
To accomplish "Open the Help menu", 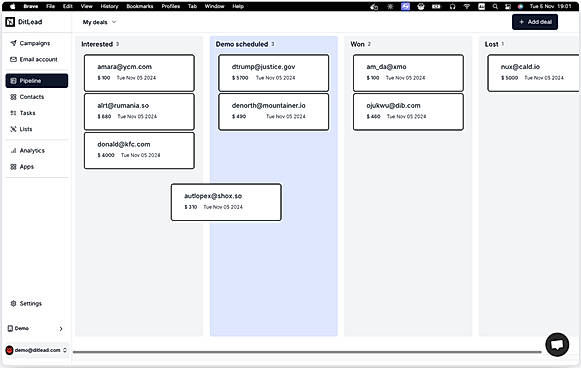I will [x=238, y=6].
